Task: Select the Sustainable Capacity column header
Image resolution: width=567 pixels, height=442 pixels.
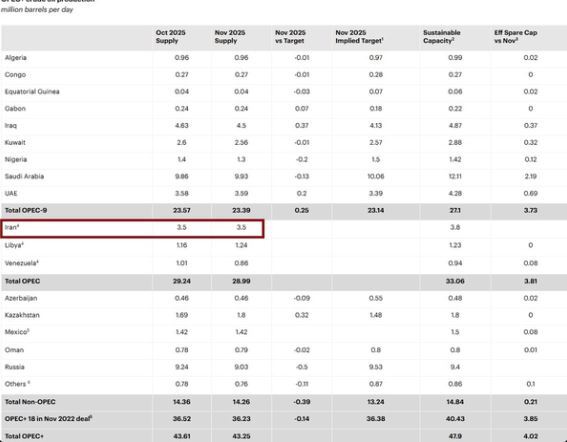Action: [x=442, y=37]
